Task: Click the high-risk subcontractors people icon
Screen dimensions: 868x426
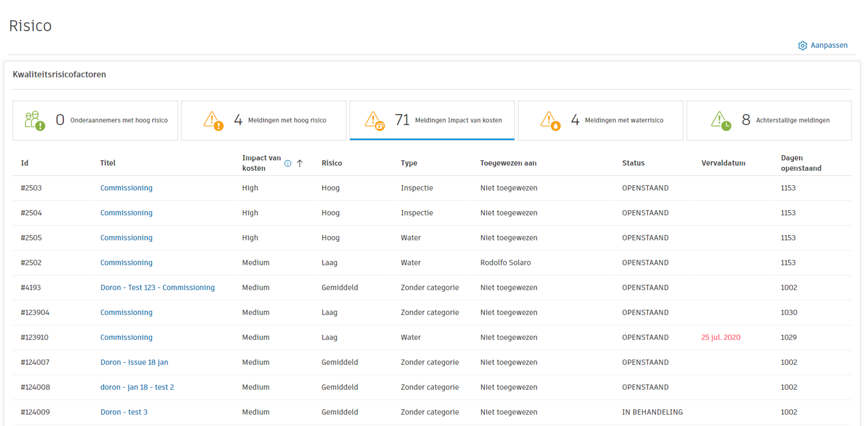Action: point(35,120)
